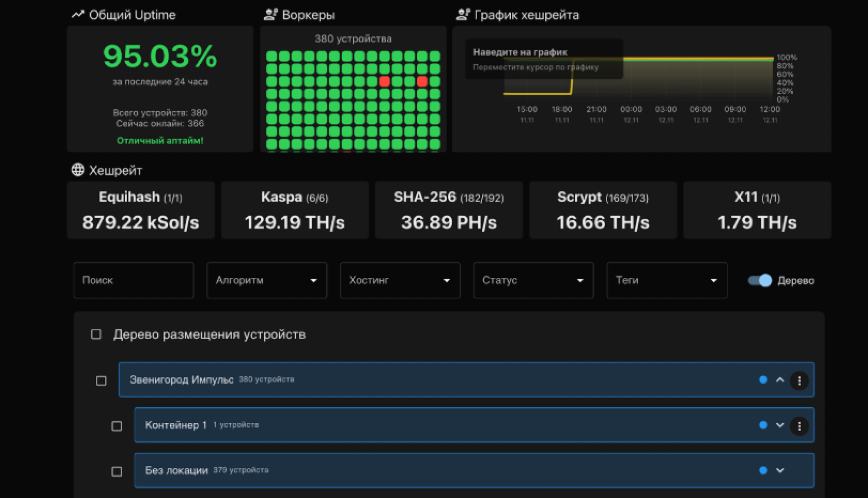The height and width of the screenshot is (498, 868).
Task: Check the Дерево размещения устройств checkbox
Action: [x=96, y=334]
